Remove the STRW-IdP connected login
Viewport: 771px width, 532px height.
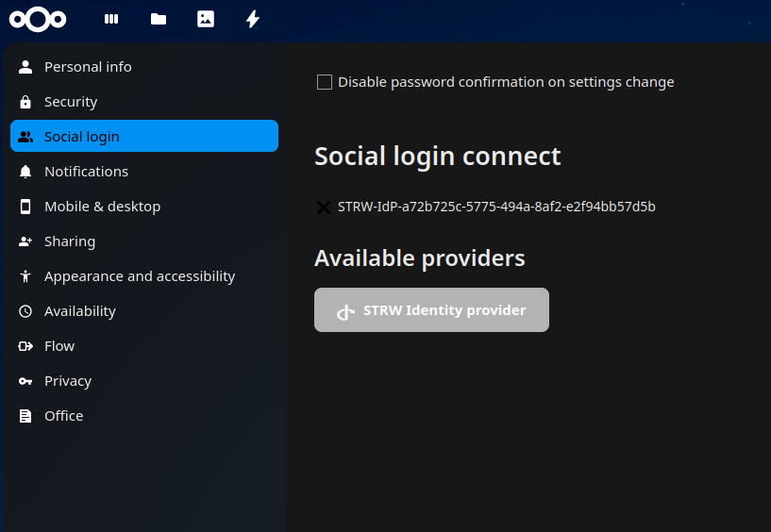[x=324, y=207]
